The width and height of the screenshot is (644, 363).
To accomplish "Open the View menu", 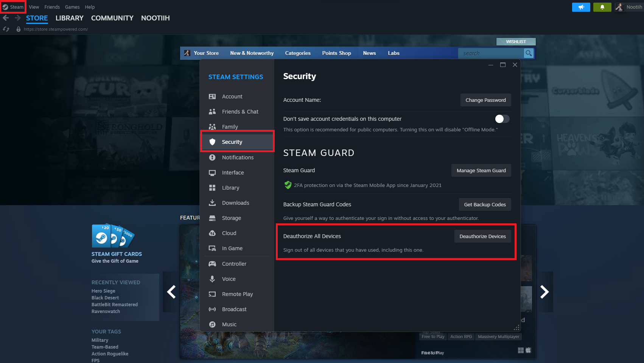I will [x=34, y=7].
